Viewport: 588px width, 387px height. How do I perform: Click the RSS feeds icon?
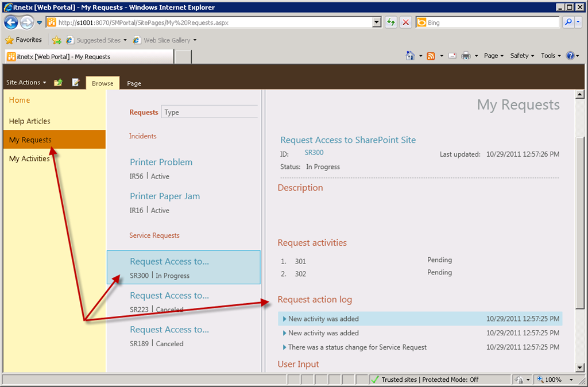431,56
